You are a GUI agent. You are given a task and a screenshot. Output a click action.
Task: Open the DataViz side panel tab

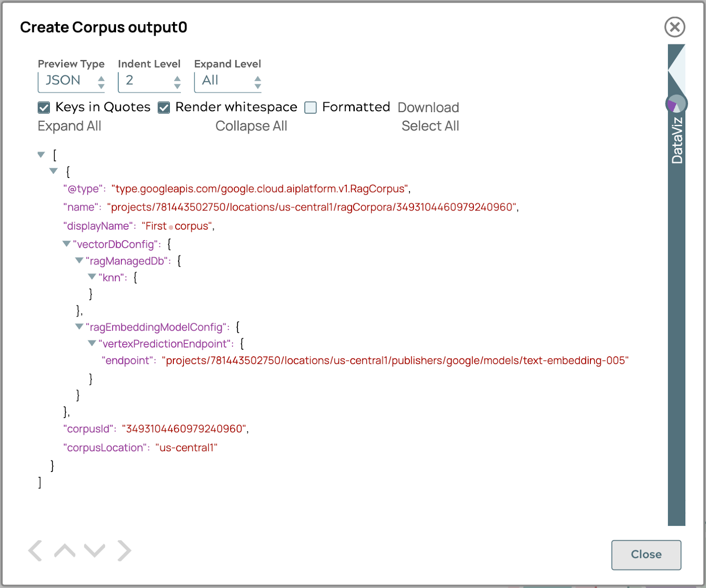pos(676,141)
